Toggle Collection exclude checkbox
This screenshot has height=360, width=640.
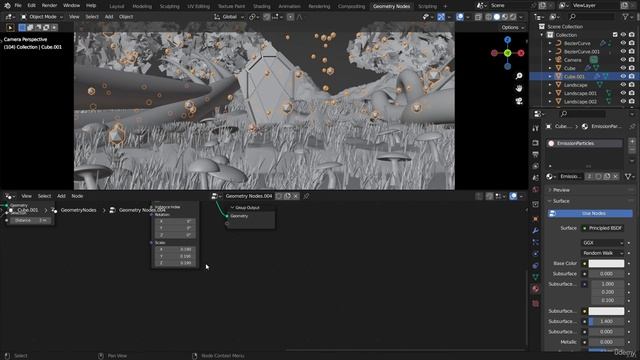pyautogui.click(x=615, y=35)
